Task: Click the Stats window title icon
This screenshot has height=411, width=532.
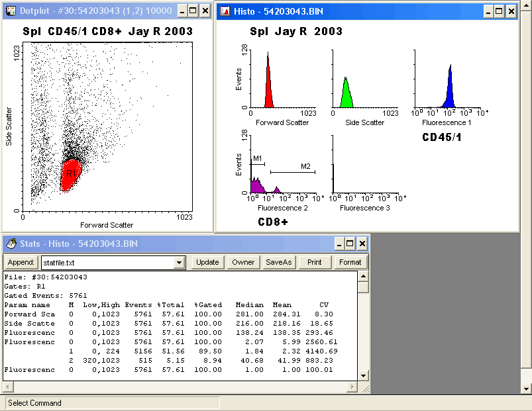Action: tap(11, 244)
